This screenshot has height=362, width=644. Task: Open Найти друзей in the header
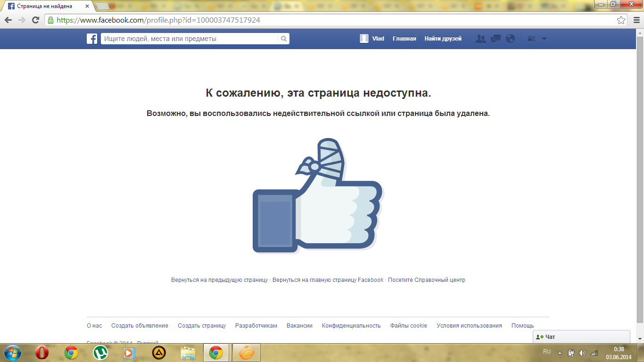point(443,39)
